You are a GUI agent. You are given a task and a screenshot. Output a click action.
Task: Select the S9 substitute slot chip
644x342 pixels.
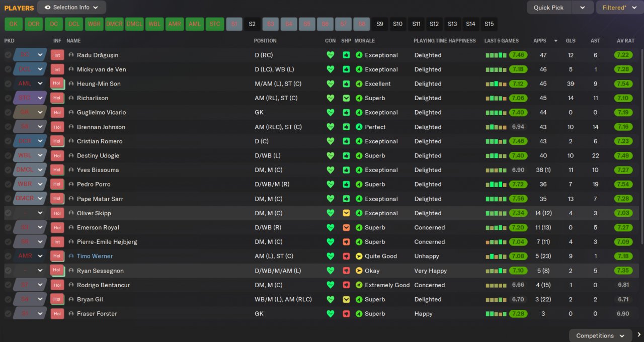(379, 24)
